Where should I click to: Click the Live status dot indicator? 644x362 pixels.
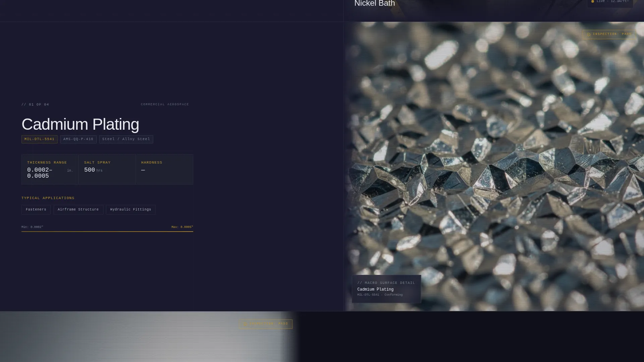point(593,1)
